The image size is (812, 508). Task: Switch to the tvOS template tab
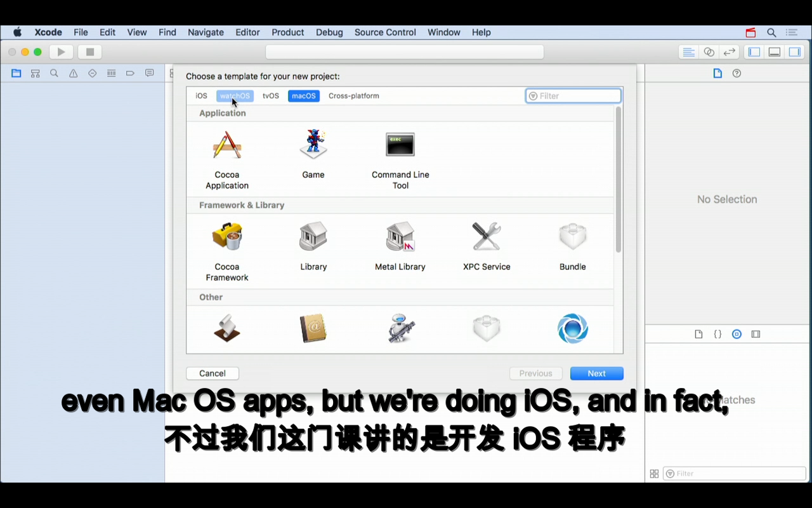point(271,96)
